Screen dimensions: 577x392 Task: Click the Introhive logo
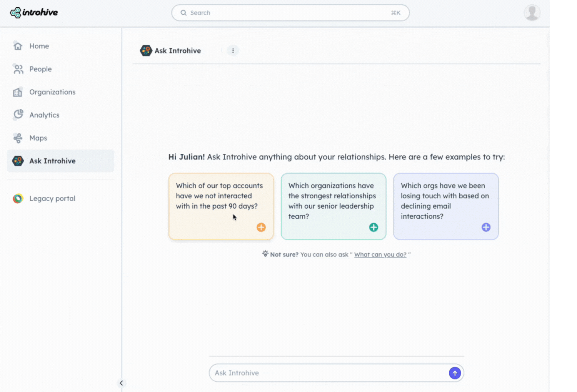[34, 12]
